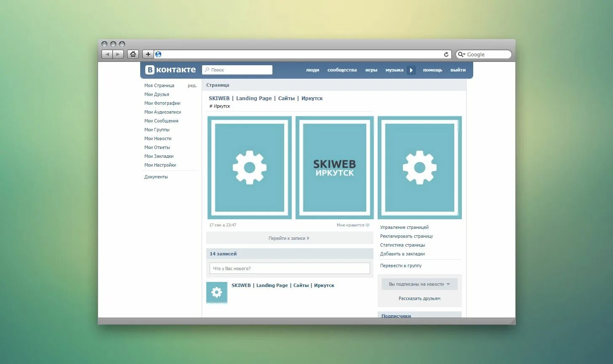
Task: Go to 'Моя Страница' in sidebar
Action: (159, 85)
